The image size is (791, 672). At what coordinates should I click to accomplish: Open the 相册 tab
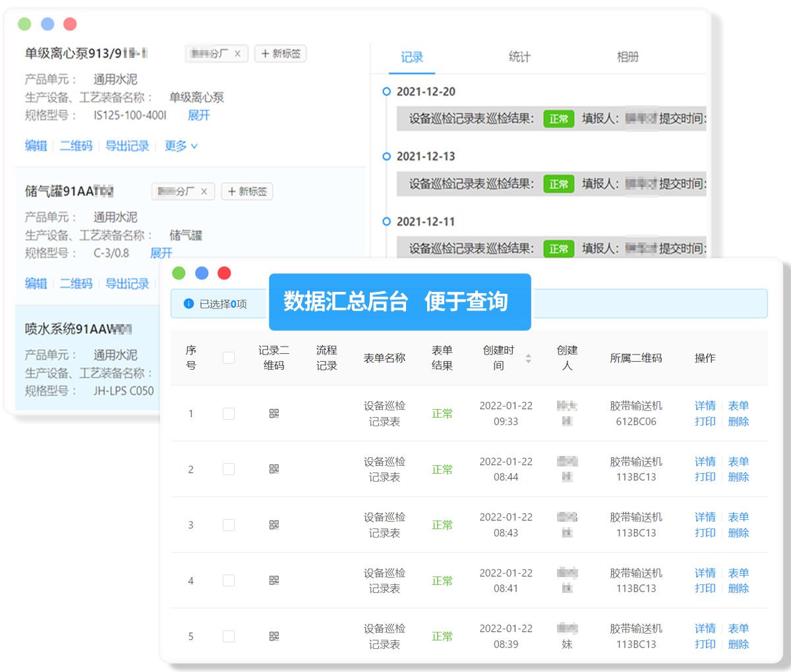coord(628,57)
